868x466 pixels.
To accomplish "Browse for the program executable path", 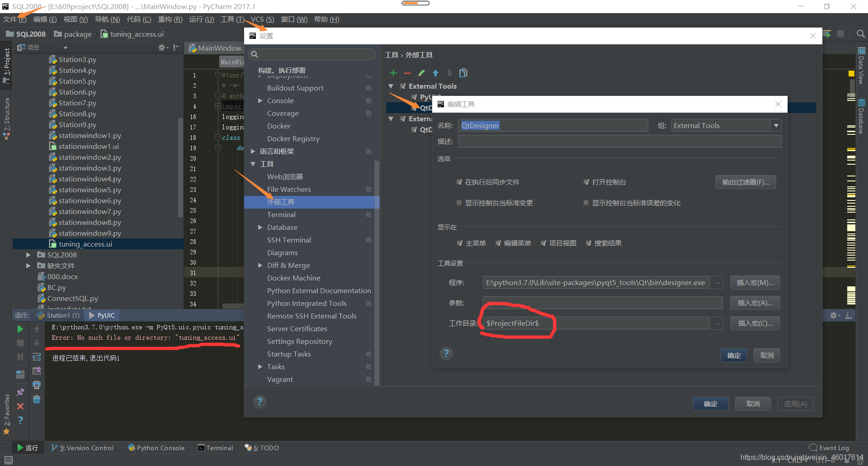I will pos(717,283).
